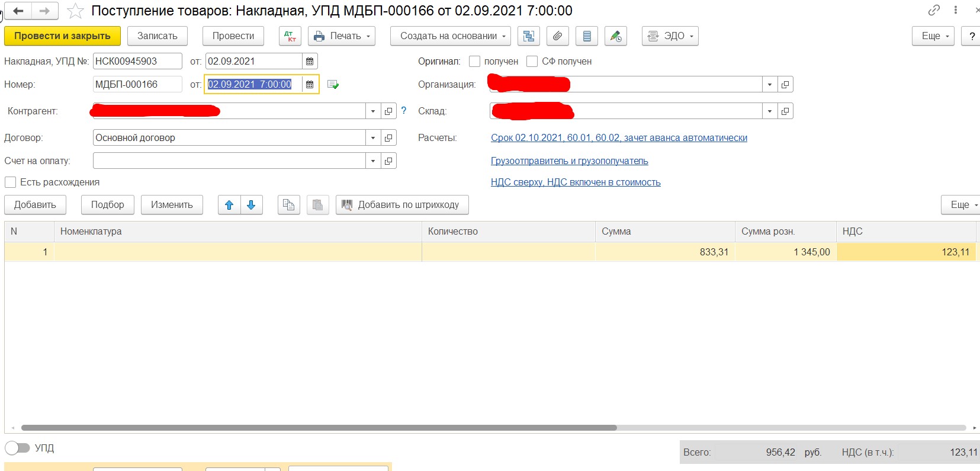Open Создать на основании menu
The height and width of the screenshot is (471, 980).
tap(450, 36)
